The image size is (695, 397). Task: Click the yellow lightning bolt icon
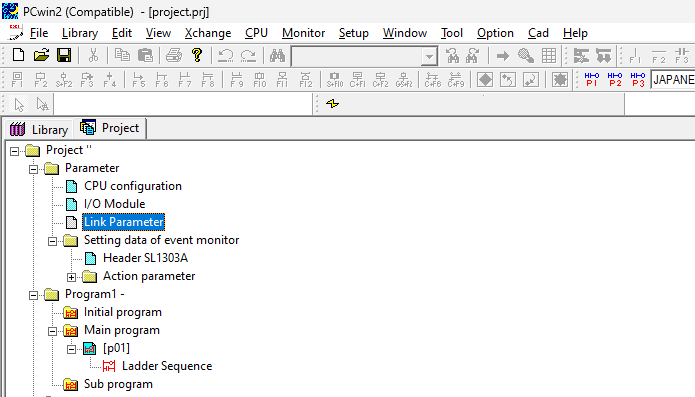pos(332,104)
